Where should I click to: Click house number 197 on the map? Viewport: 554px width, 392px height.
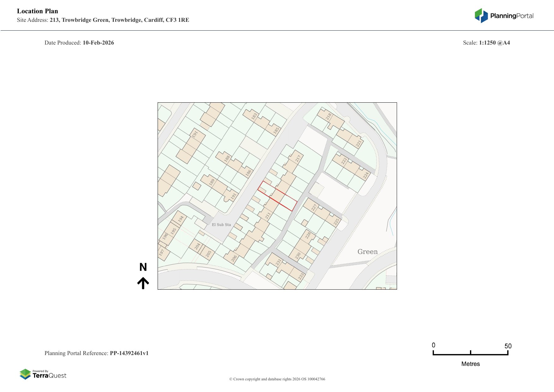(162, 252)
